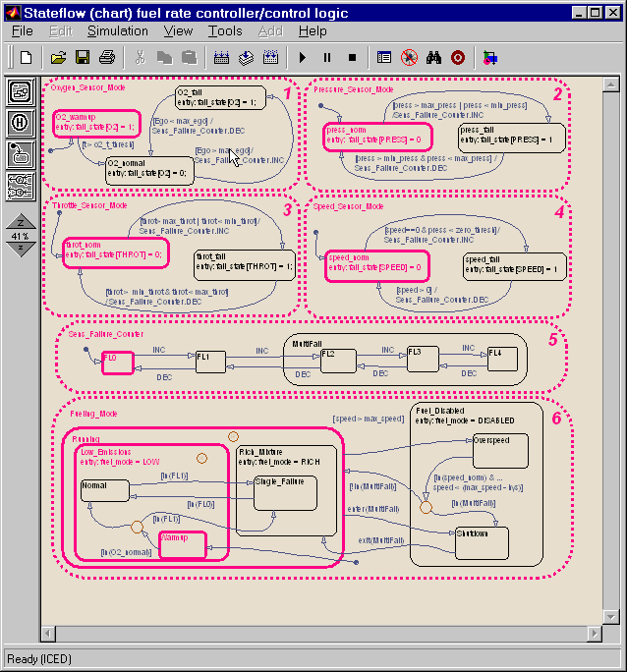The height and width of the screenshot is (672, 627).
Task: Save the chart with the floppy icon
Action: [x=83, y=57]
